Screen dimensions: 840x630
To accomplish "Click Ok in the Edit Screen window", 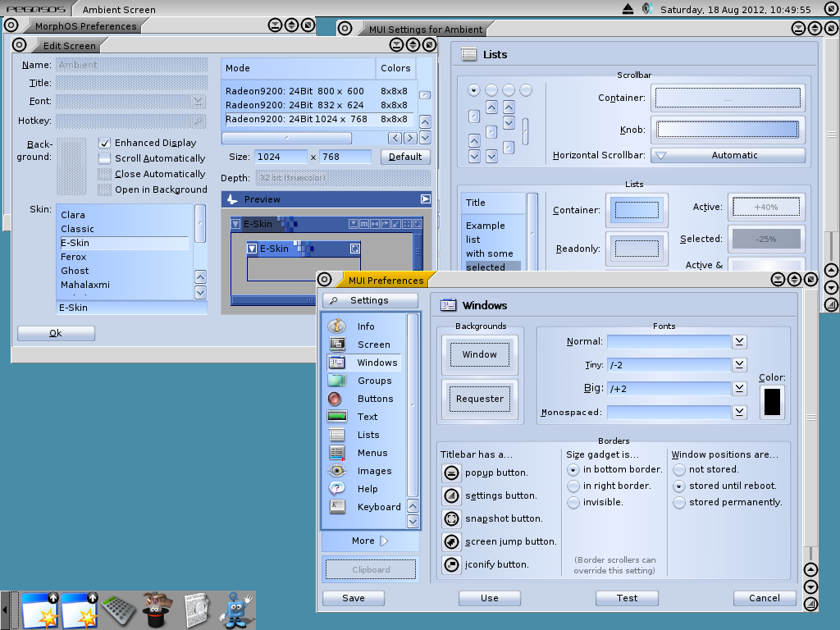I will (57, 333).
